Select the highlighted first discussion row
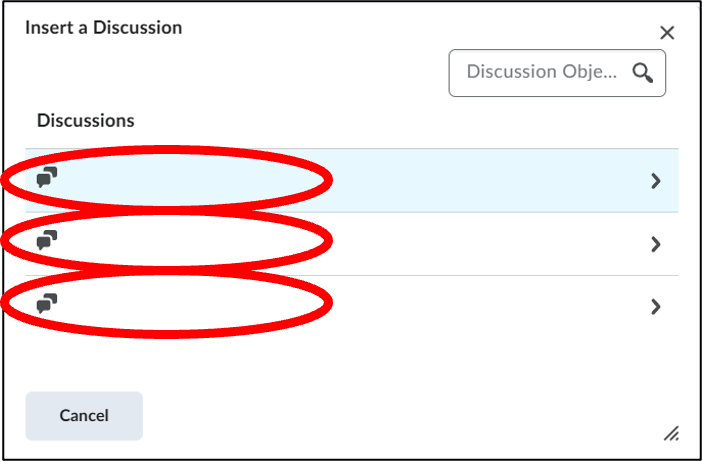Viewport: 702px width, 462px height. click(x=352, y=180)
